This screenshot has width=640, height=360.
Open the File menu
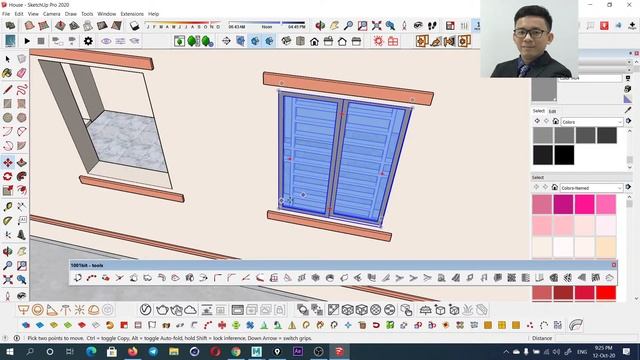6,14
